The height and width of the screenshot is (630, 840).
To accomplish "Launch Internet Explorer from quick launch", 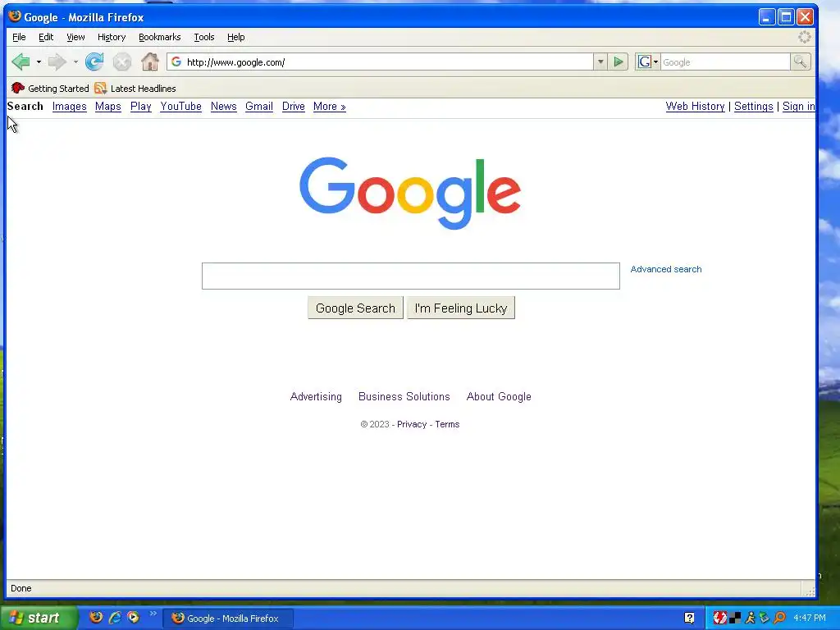I will (115, 617).
